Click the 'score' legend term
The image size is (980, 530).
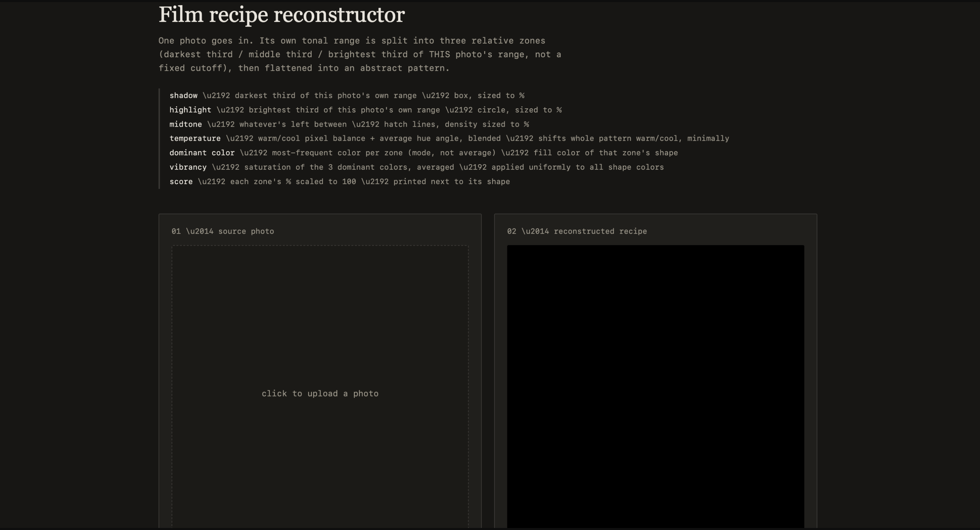click(181, 182)
